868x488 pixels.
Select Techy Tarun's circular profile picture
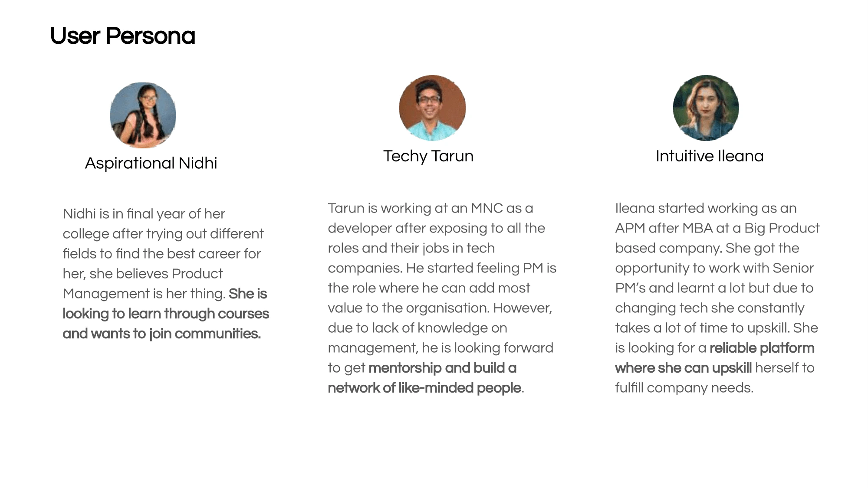coord(432,108)
